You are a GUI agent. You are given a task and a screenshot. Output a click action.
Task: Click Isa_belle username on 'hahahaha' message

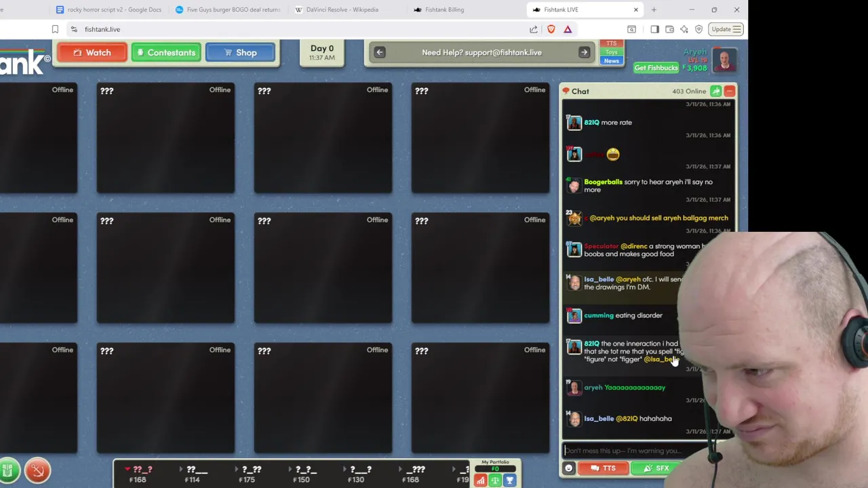[x=599, y=419]
